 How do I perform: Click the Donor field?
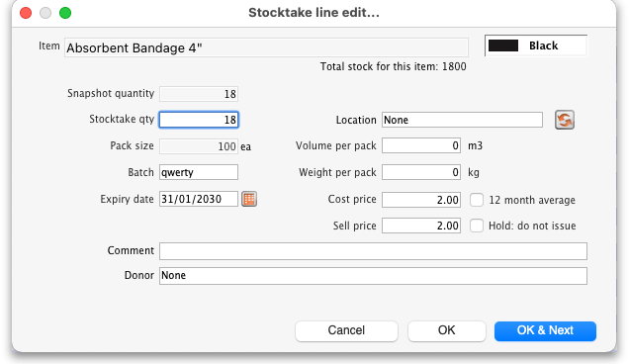(373, 276)
